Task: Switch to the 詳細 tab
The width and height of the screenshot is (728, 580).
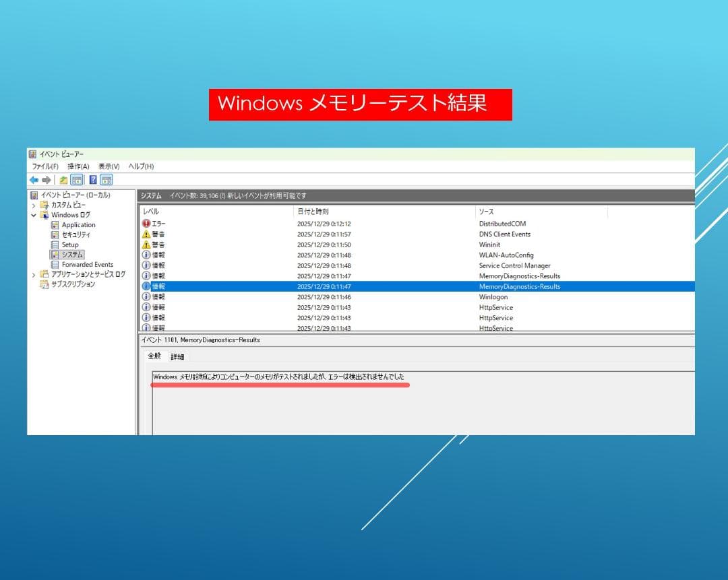Action: tap(177, 356)
